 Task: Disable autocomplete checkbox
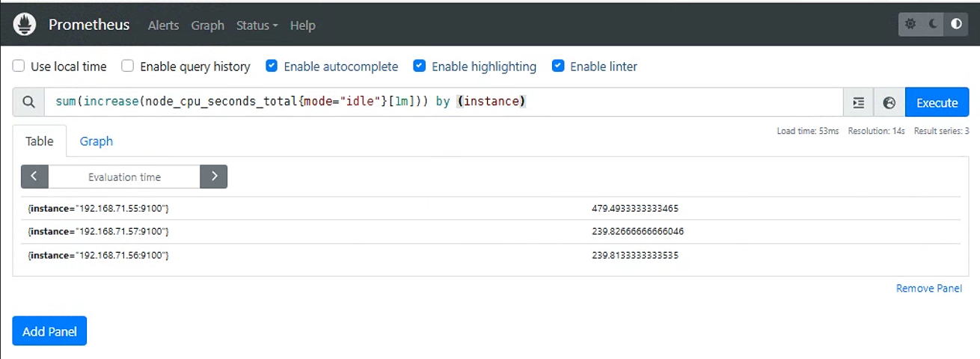272,66
